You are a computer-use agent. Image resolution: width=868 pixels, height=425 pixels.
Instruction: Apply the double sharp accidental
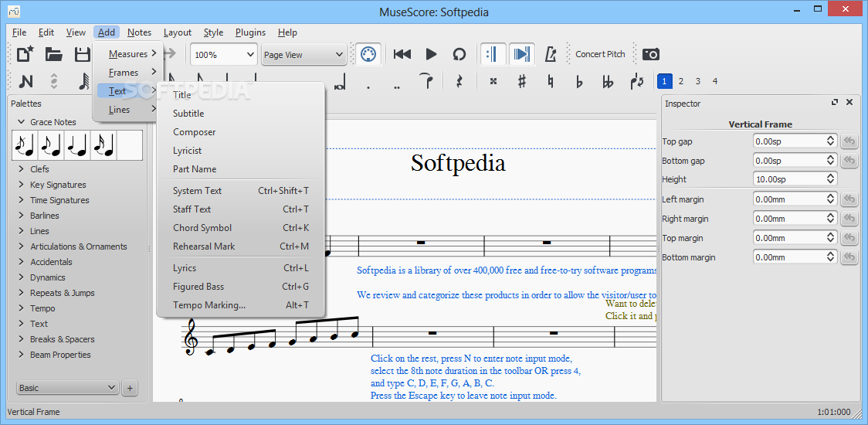493,81
